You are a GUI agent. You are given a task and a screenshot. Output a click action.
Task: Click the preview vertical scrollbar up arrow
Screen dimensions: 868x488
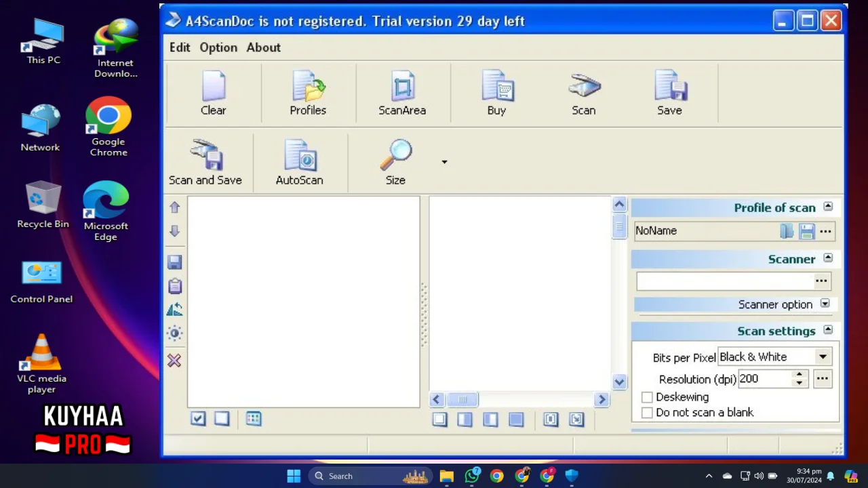(619, 204)
